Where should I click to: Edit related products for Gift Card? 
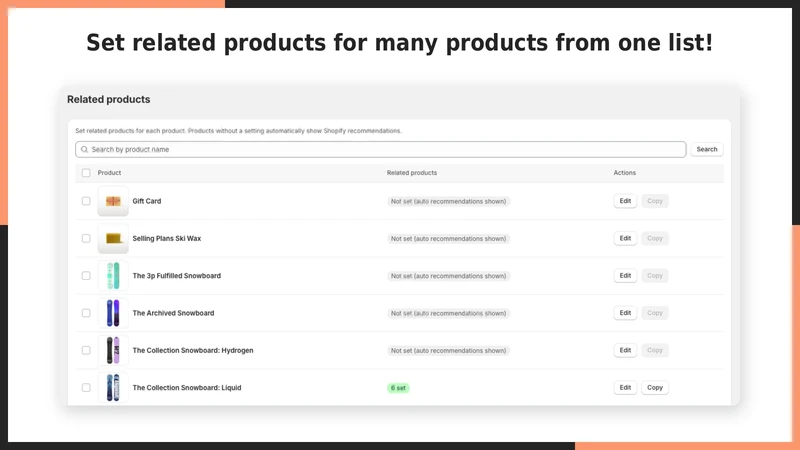[625, 201]
